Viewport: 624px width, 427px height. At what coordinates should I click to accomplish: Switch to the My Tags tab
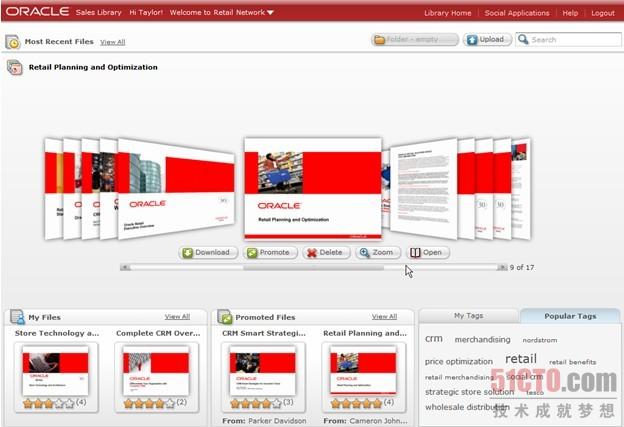point(469,316)
